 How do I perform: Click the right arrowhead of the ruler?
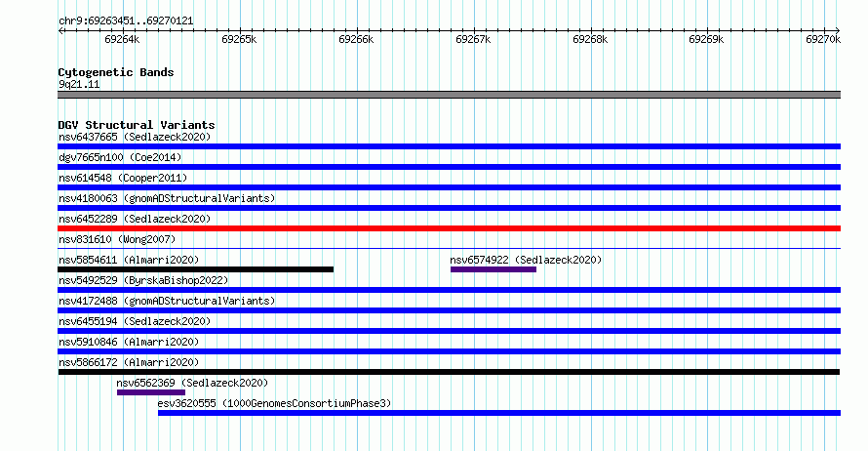(838, 30)
